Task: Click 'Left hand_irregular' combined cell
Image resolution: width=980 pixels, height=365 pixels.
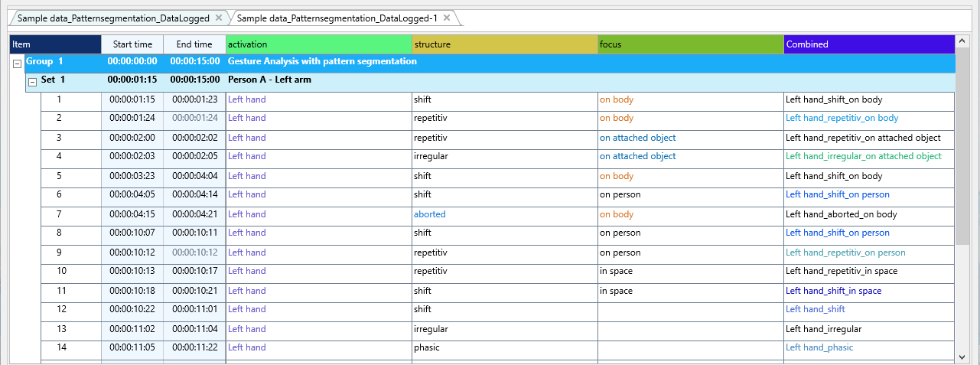Action: [x=824, y=329]
